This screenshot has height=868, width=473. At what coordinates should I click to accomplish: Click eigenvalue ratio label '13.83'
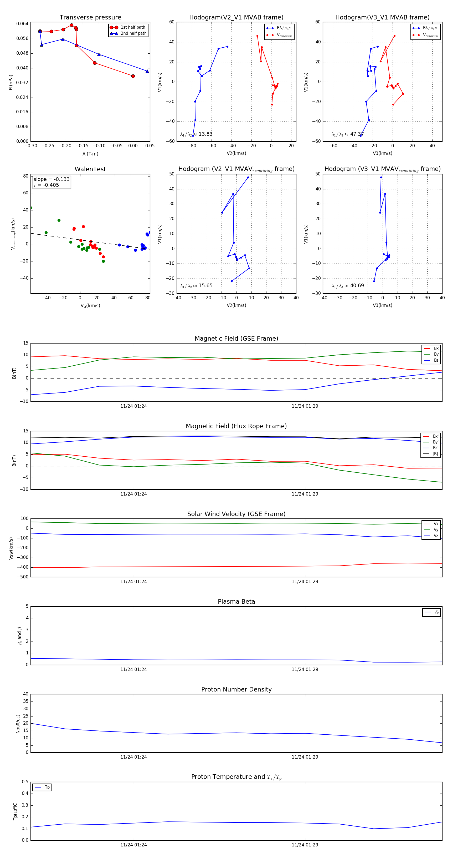(x=196, y=134)
